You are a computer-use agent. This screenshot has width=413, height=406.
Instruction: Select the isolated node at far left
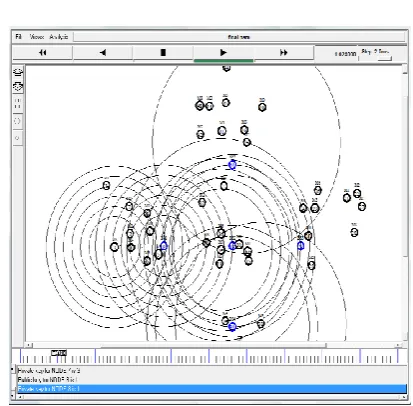coord(106,185)
